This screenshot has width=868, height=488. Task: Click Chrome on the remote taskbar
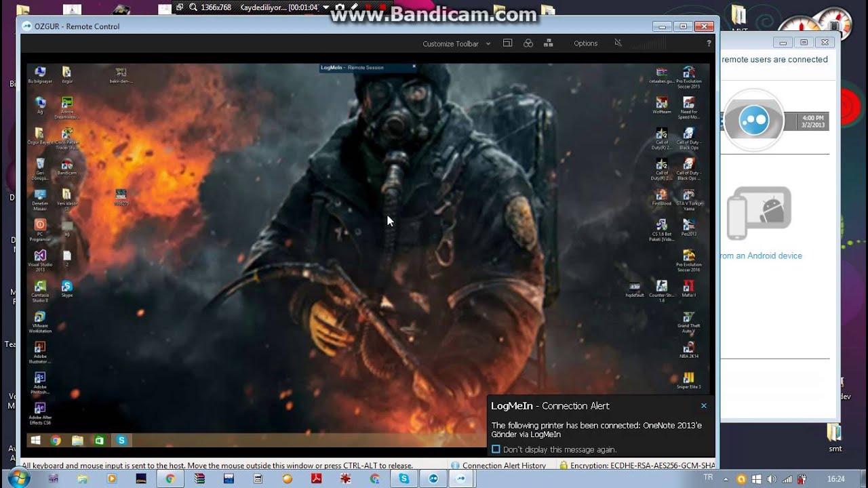56,441
